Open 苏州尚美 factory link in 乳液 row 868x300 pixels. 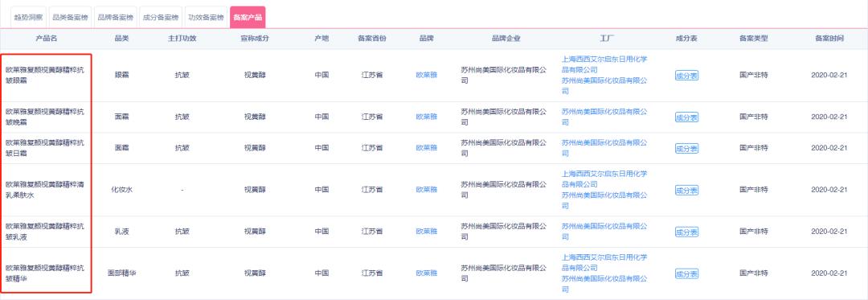point(604,232)
